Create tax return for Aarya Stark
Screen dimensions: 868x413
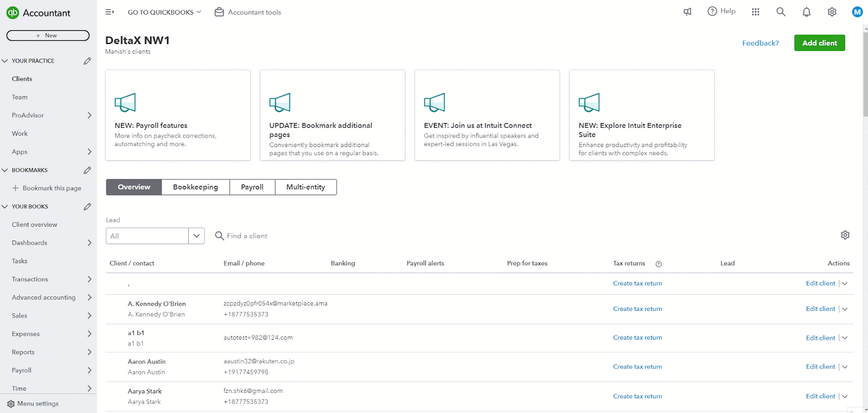pyautogui.click(x=637, y=396)
